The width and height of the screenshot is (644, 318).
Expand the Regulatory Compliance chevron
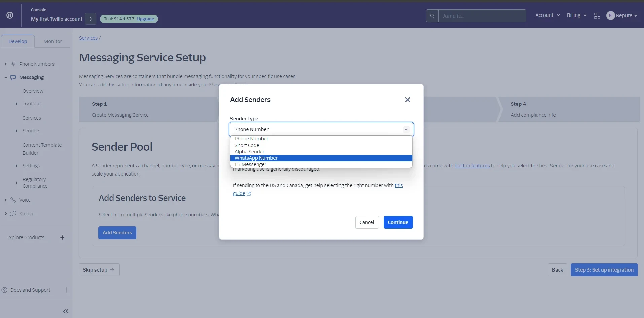16,183
